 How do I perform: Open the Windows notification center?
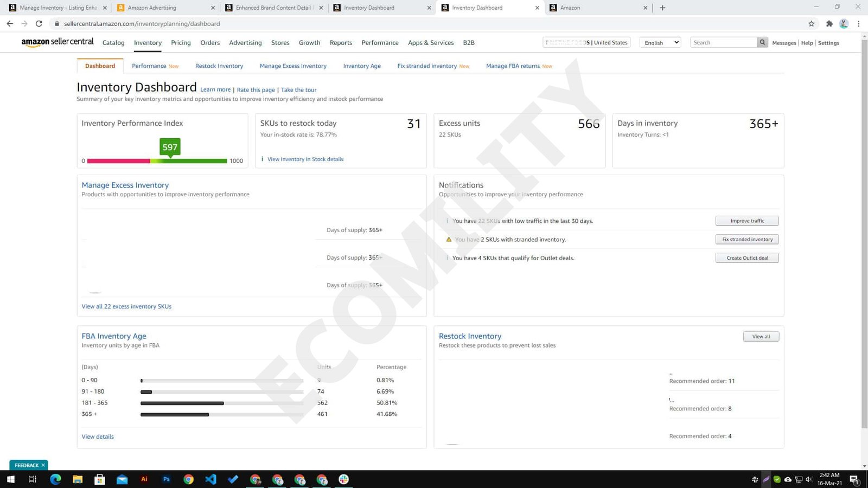coord(854,479)
